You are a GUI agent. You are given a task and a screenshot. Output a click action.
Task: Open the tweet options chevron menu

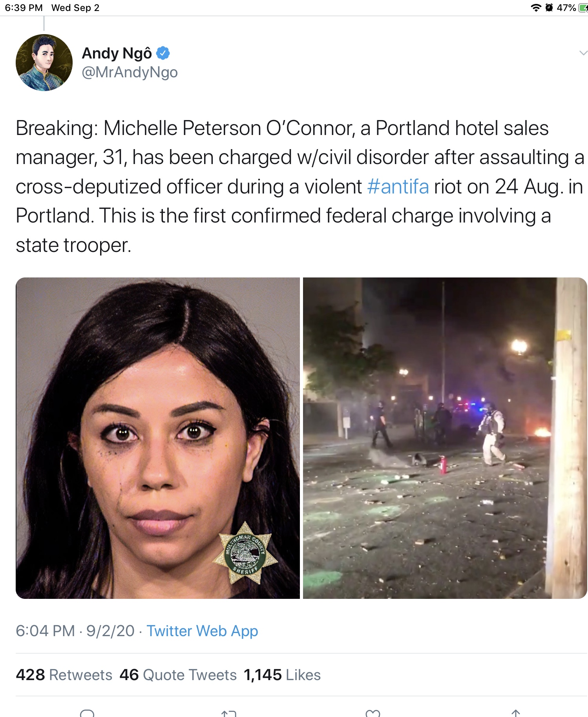coord(583,53)
